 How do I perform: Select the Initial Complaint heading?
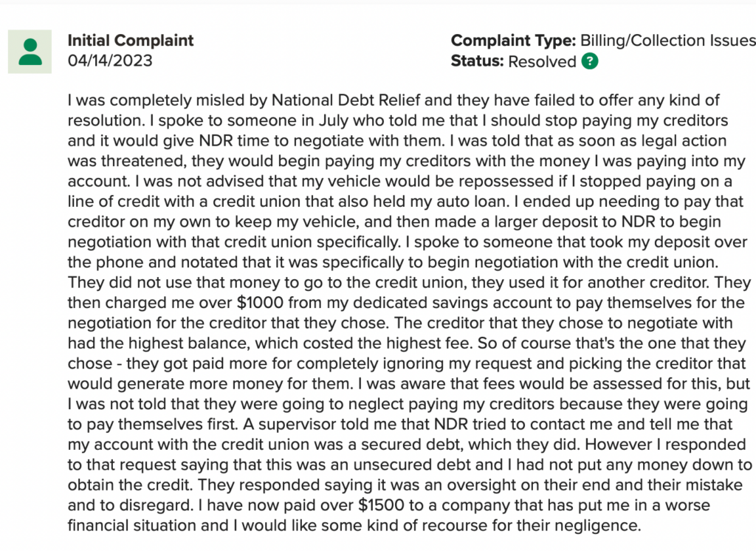click(131, 40)
